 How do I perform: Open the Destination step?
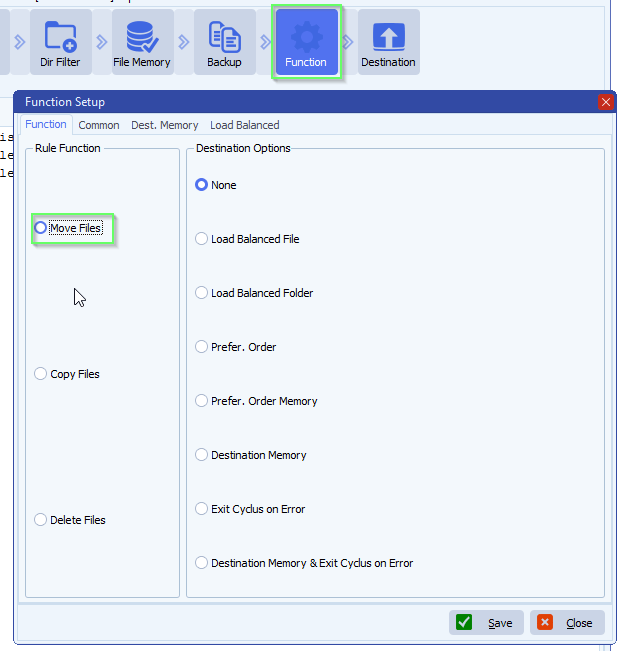pos(389,42)
